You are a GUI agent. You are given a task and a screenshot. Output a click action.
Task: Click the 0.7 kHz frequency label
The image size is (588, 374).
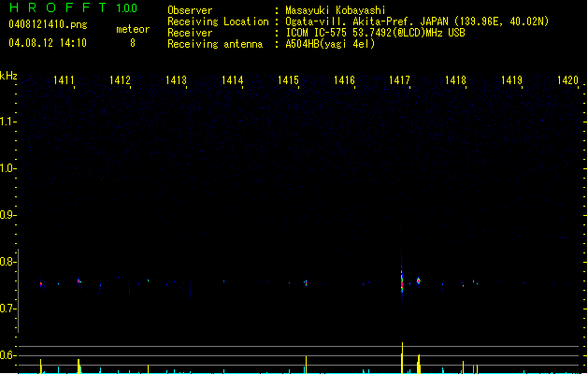[7, 309]
